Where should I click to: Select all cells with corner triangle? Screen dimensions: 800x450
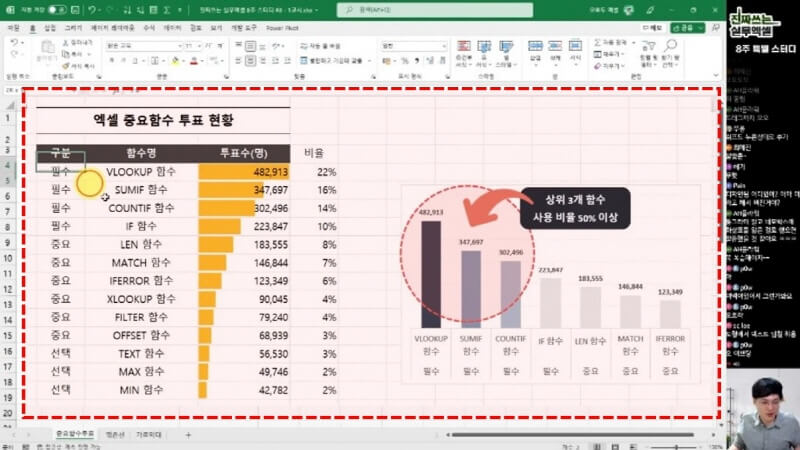pos(10,105)
